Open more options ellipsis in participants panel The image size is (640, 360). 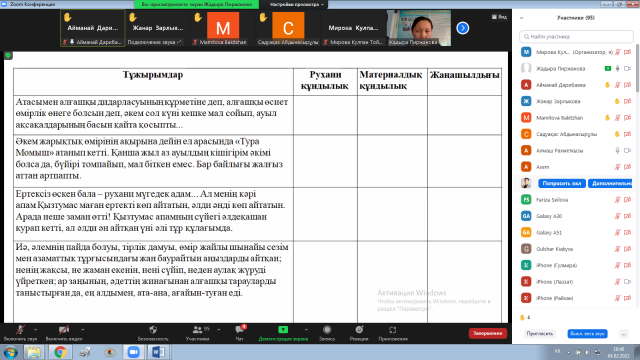coord(624,334)
